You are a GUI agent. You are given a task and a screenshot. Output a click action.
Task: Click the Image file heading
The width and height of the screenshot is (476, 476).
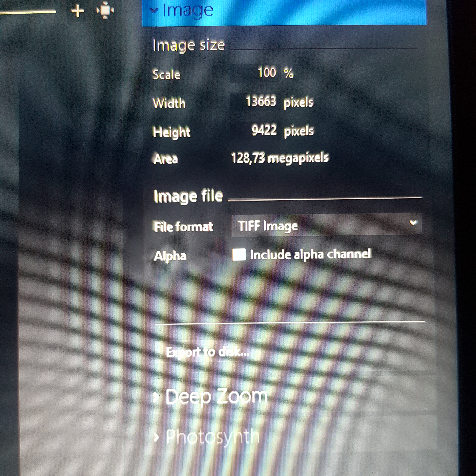click(188, 196)
